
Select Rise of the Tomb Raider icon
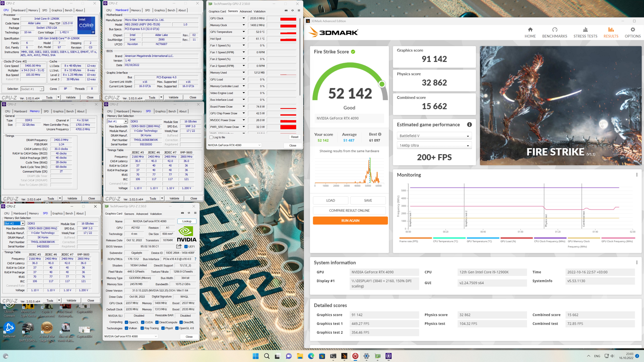click(x=66, y=332)
